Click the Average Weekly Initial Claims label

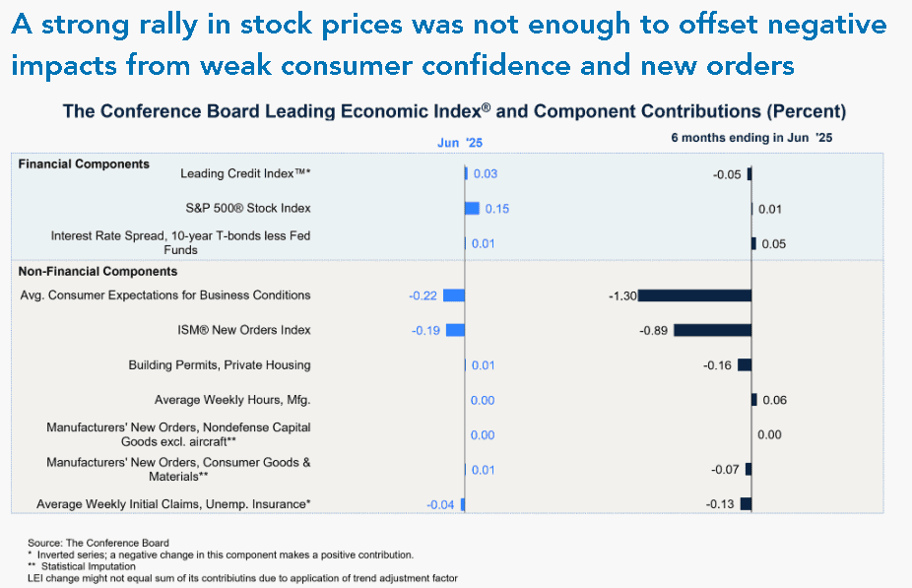(x=173, y=504)
